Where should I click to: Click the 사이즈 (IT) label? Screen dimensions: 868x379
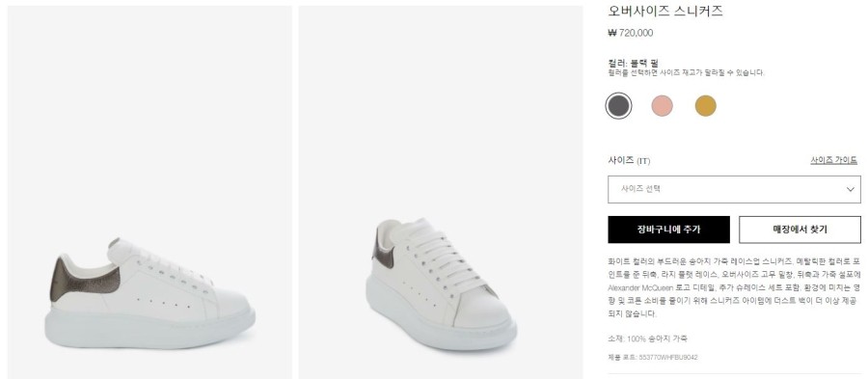[629, 160]
